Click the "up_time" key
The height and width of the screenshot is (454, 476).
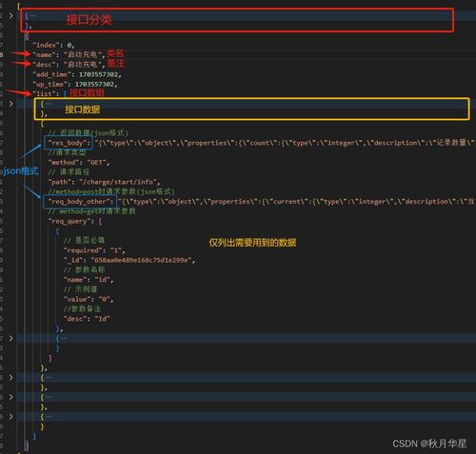pos(50,84)
